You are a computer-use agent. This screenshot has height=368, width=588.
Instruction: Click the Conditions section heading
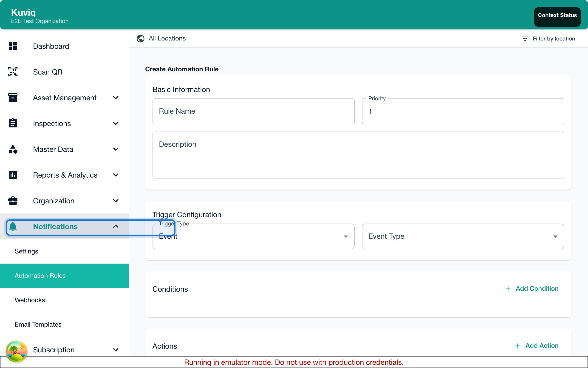point(170,289)
